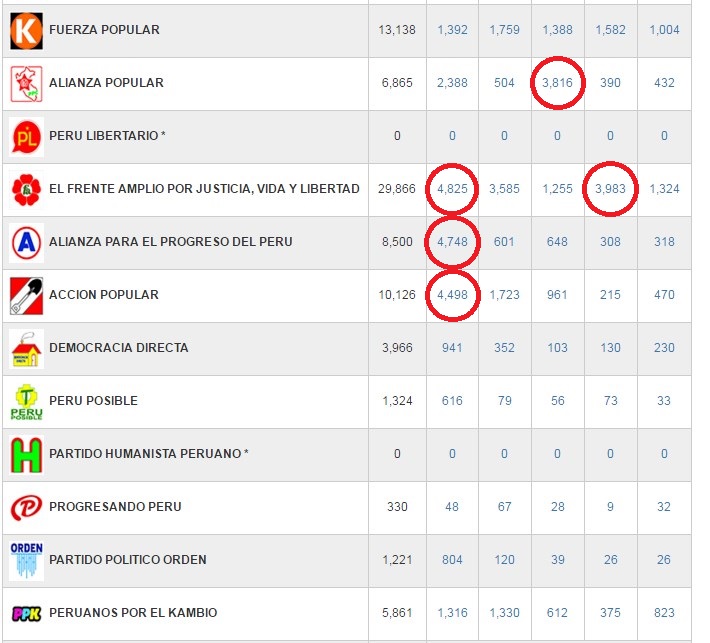Open Fuerza Popular's 1,759 votes link
710x643 pixels.
pyautogui.click(x=504, y=30)
